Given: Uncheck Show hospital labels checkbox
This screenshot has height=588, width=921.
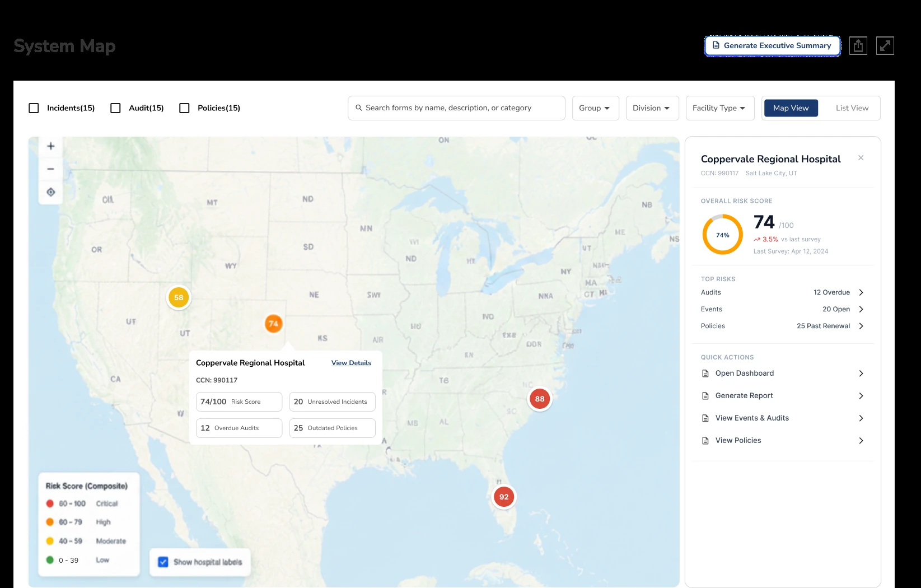Looking at the screenshot, I should [x=163, y=562].
